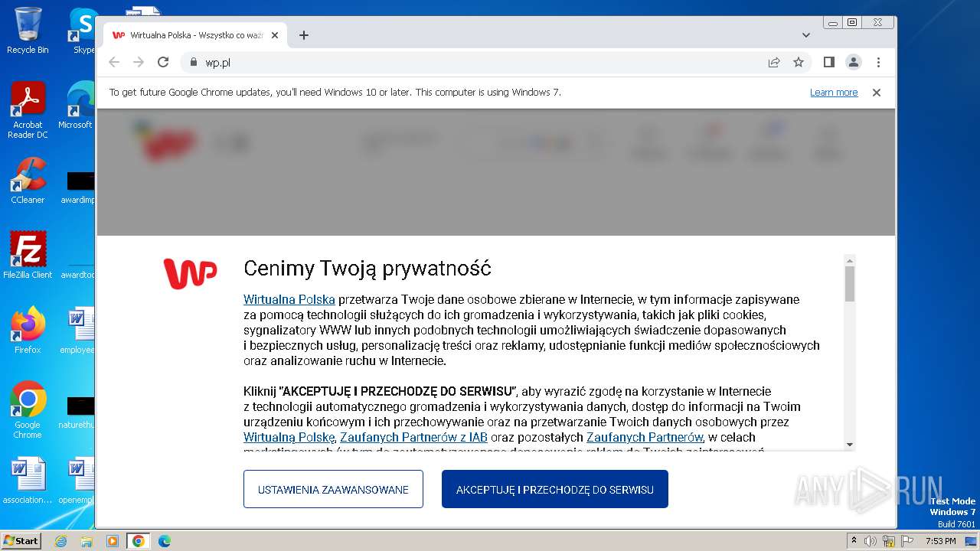Screen dimensions: 980x551
Task: Open the first Wirtualna Polska link
Action: [x=289, y=299]
